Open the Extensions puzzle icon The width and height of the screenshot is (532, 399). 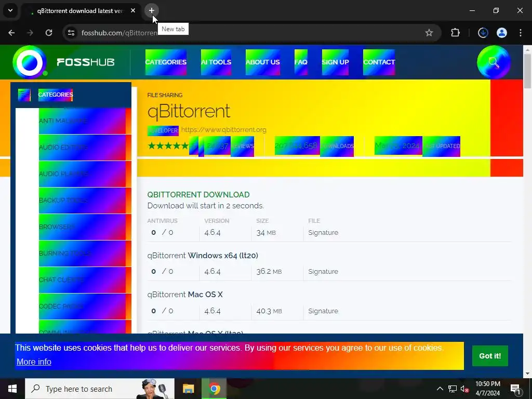455,33
